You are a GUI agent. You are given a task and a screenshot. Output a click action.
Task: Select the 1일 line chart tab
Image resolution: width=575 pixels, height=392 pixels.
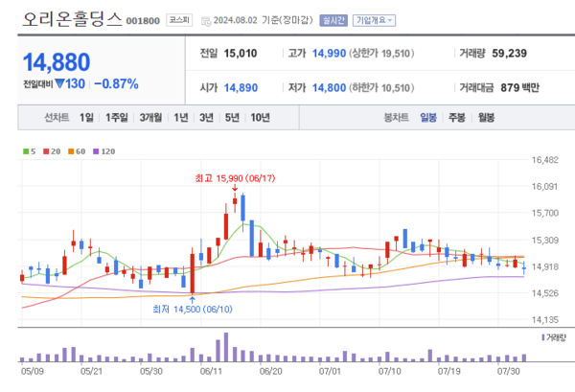point(86,117)
